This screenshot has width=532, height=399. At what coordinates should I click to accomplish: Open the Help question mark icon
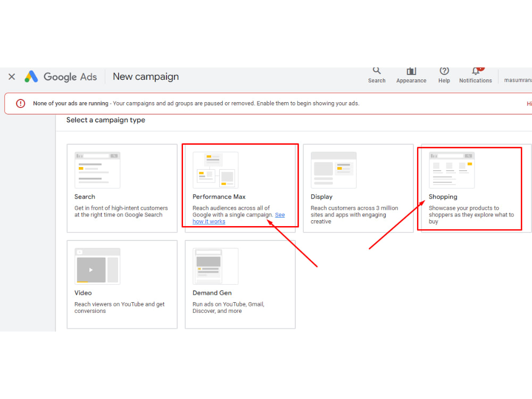point(444,71)
